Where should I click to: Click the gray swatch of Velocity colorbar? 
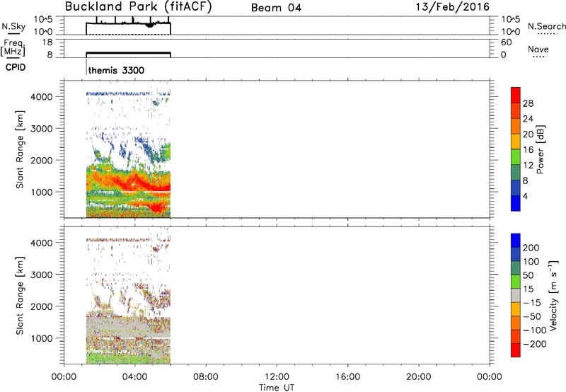pos(516,295)
